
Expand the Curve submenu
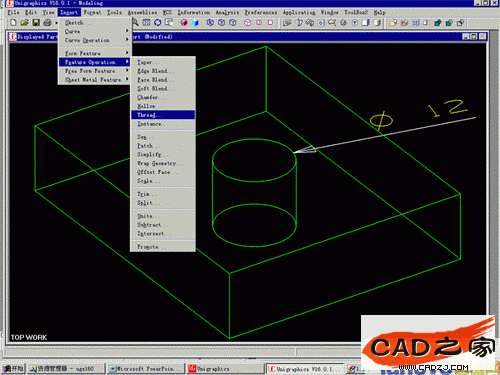[x=95, y=31]
